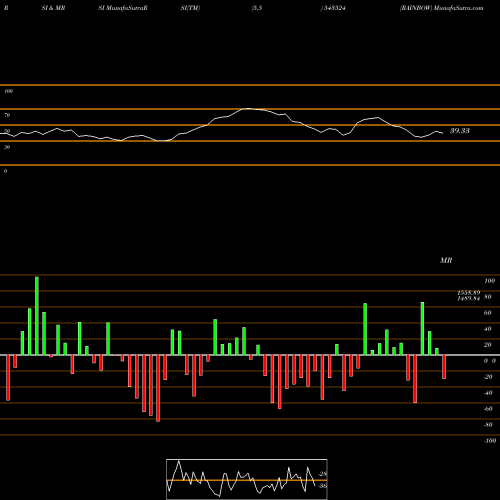Click the RSI line peak near 70
The height and width of the screenshot is (500, 500).
pos(247,109)
